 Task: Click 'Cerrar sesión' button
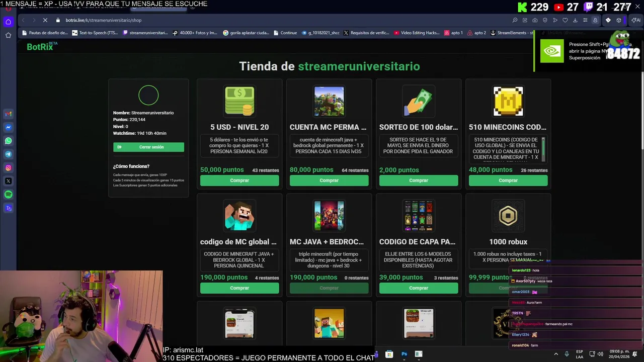click(148, 147)
